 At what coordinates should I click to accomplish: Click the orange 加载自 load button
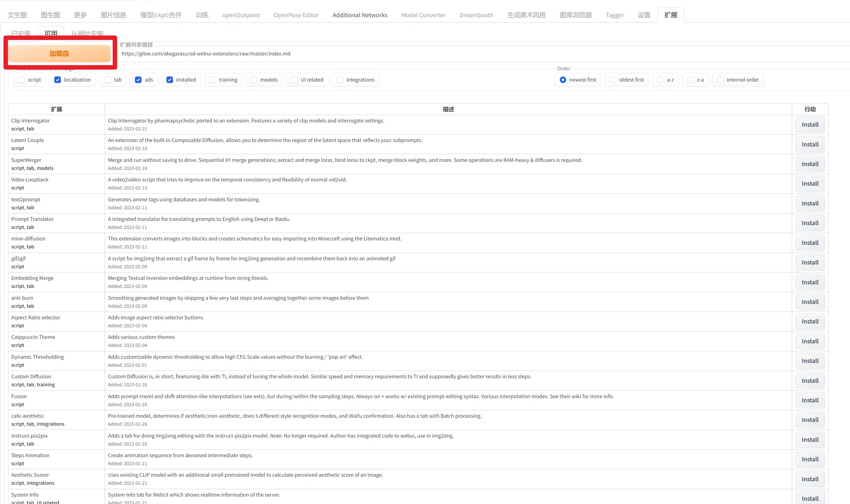(59, 54)
